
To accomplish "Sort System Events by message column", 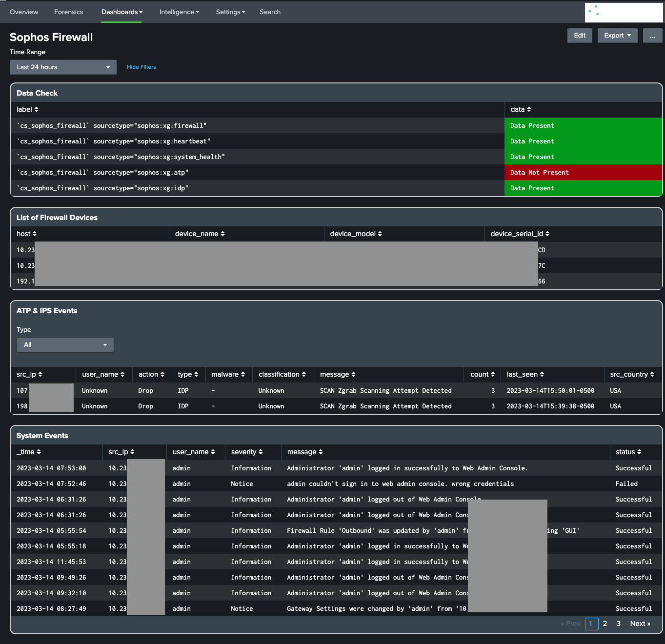I will [x=305, y=452].
